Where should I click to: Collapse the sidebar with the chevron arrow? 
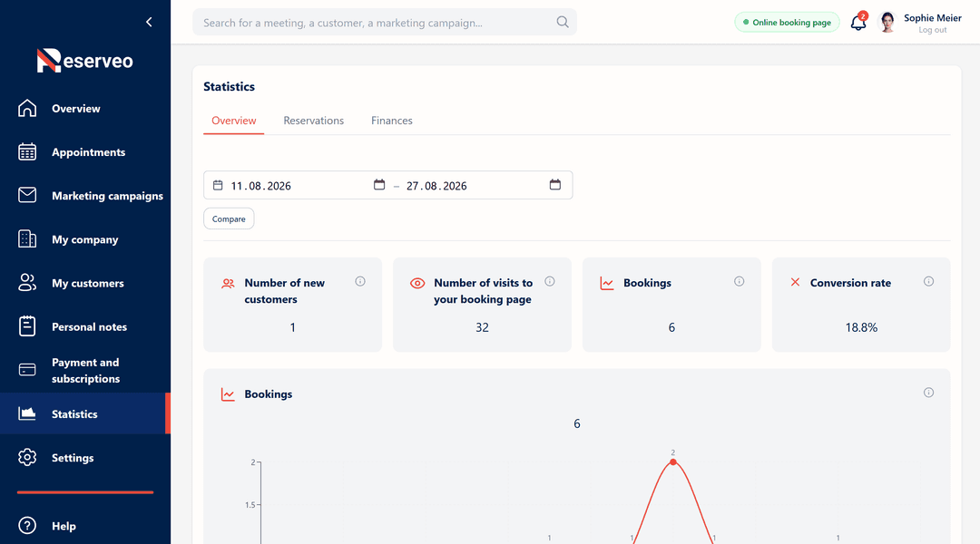149,22
